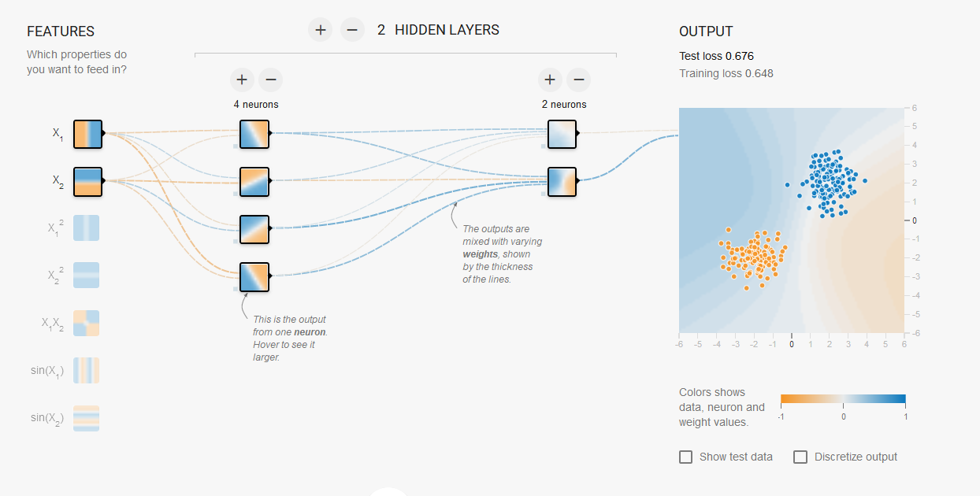This screenshot has width=980, height=496.
Task: Enable the X2 squared feature
Action: pyautogui.click(x=87, y=276)
